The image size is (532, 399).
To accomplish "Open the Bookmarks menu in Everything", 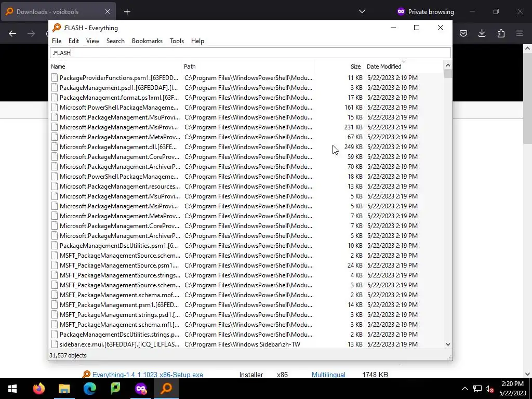I will click(x=147, y=41).
